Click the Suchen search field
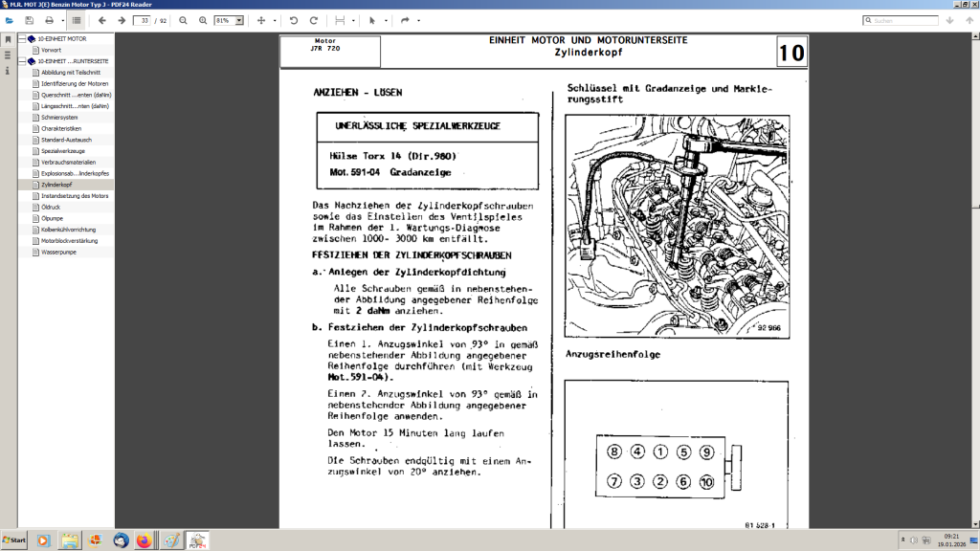The image size is (980, 551). click(919, 20)
